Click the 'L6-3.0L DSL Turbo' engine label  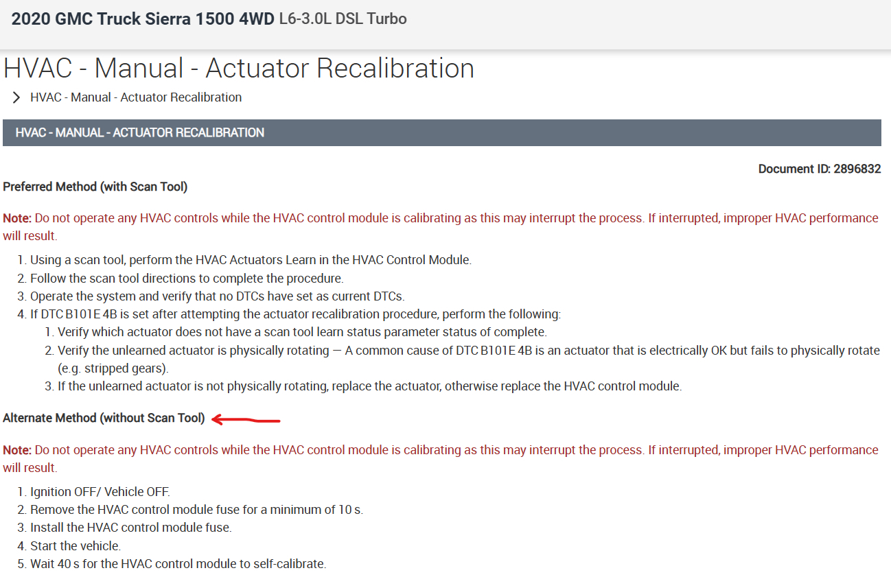pos(343,19)
